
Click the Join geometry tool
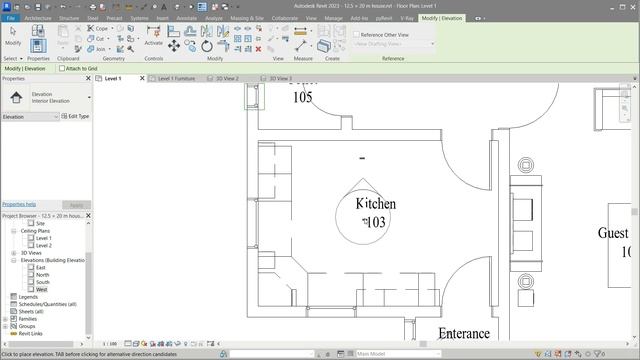pyautogui.click(x=96, y=49)
